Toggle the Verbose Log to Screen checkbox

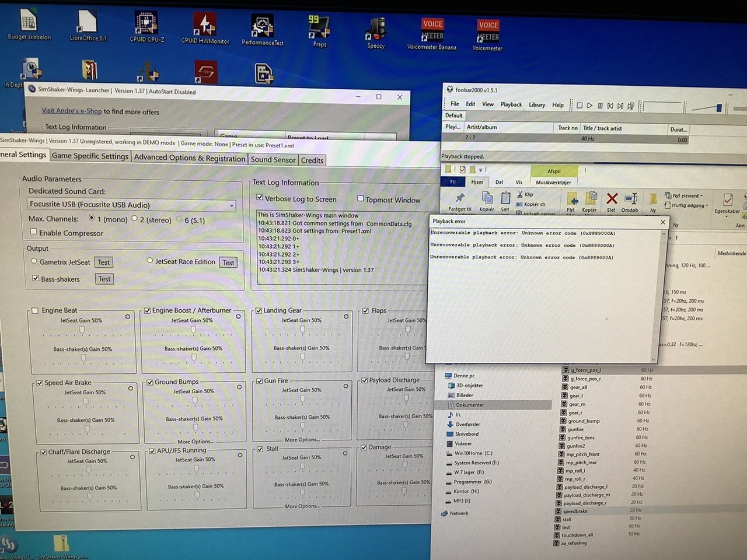[x=260, y=198]
